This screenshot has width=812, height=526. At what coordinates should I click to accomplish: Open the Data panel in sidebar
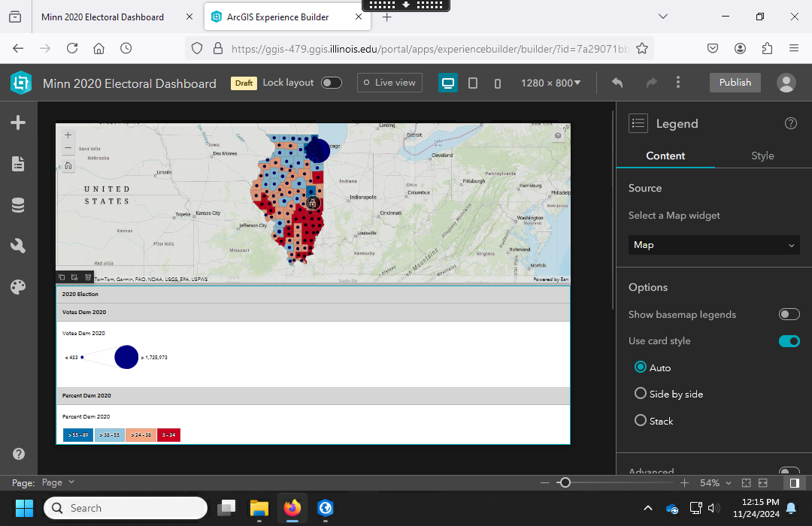pyautogui.click(x=18, y=205)
